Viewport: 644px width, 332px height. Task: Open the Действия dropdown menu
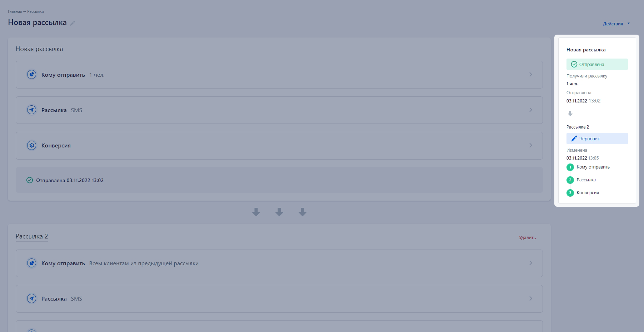[x=616, y=24]
